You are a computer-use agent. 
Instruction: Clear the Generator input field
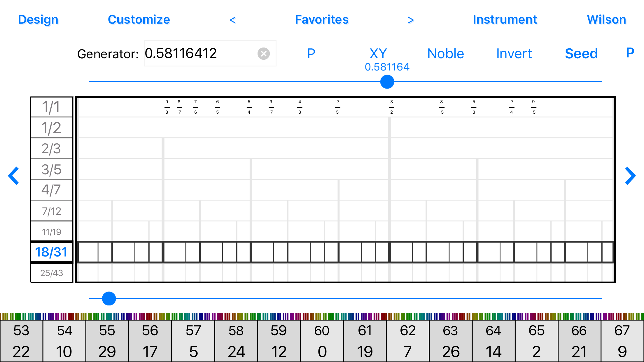pyautogui.click(x=263, y=53)
